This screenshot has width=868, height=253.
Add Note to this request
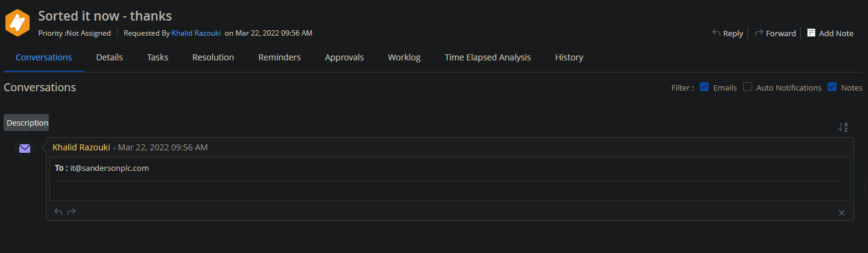point(830,33)
